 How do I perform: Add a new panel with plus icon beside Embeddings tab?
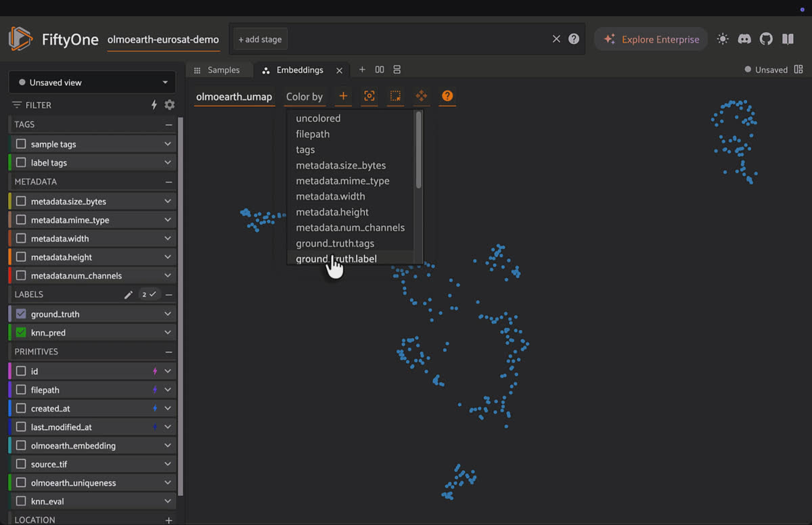pyautogui.click(x=362, y=70)
